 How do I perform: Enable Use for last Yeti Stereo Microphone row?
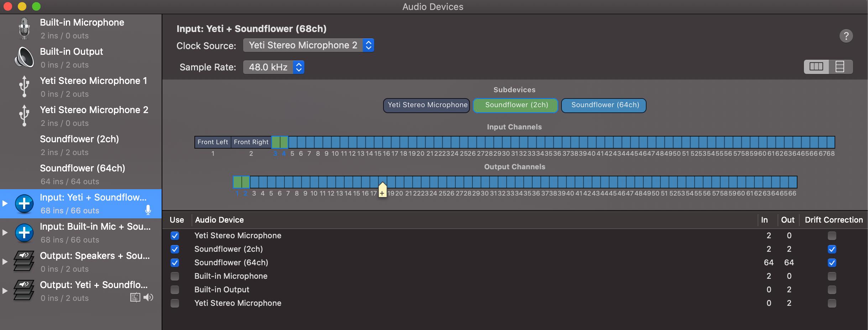[175, 303]
